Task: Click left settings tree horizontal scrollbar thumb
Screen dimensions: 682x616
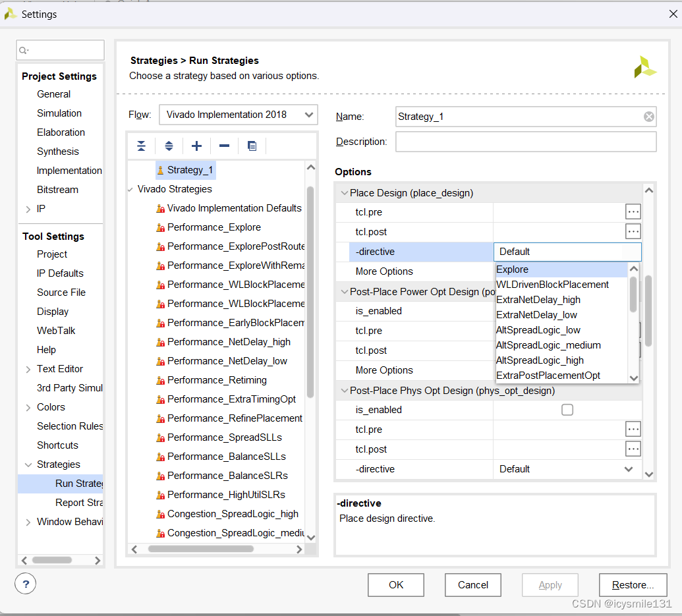Action: pos(52,561)
